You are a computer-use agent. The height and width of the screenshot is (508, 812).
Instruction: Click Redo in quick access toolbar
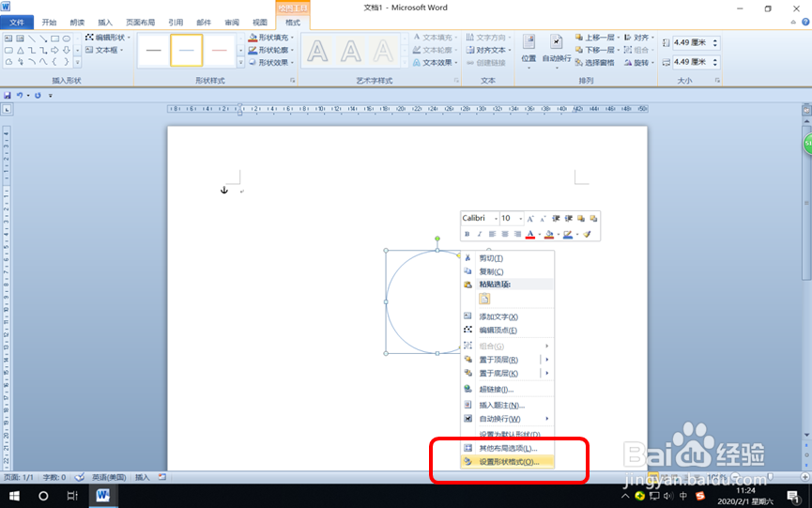coord(38,95)
